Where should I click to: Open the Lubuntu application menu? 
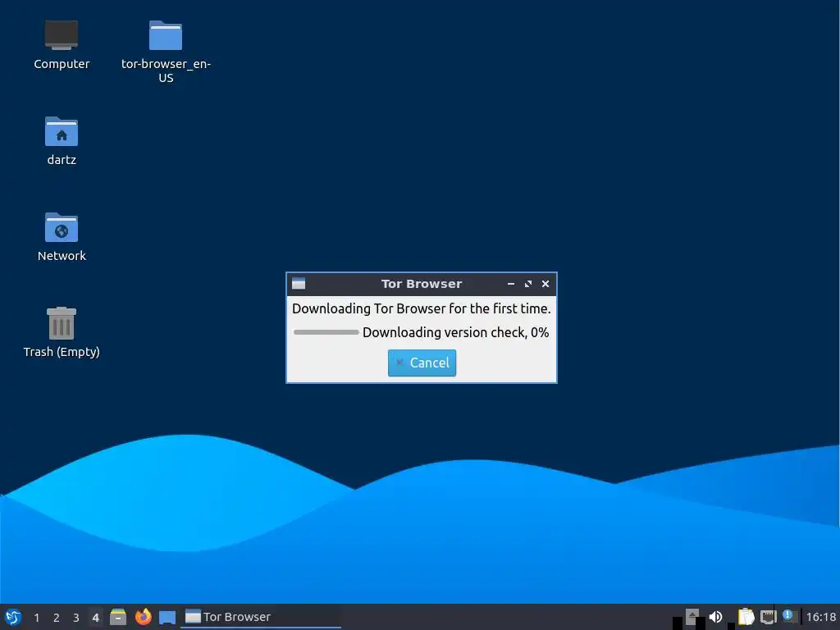(x=13, y=617)
